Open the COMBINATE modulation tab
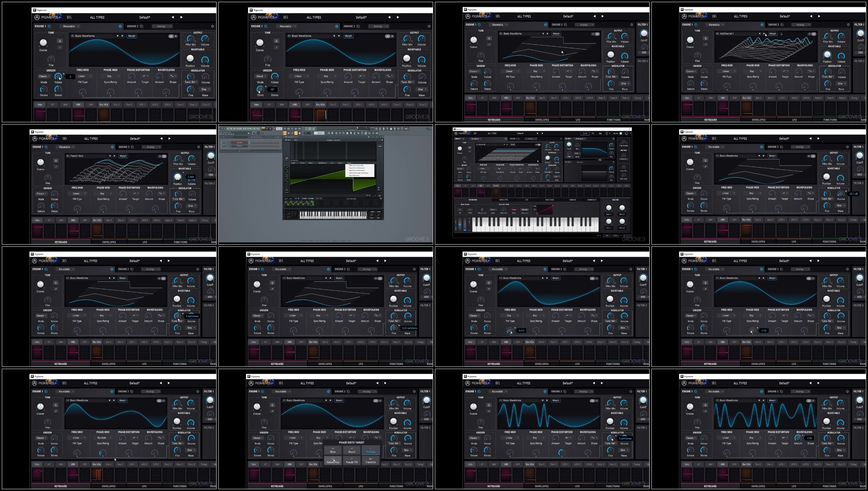Screen dimensions: 868x491 [x=592, y=200]
